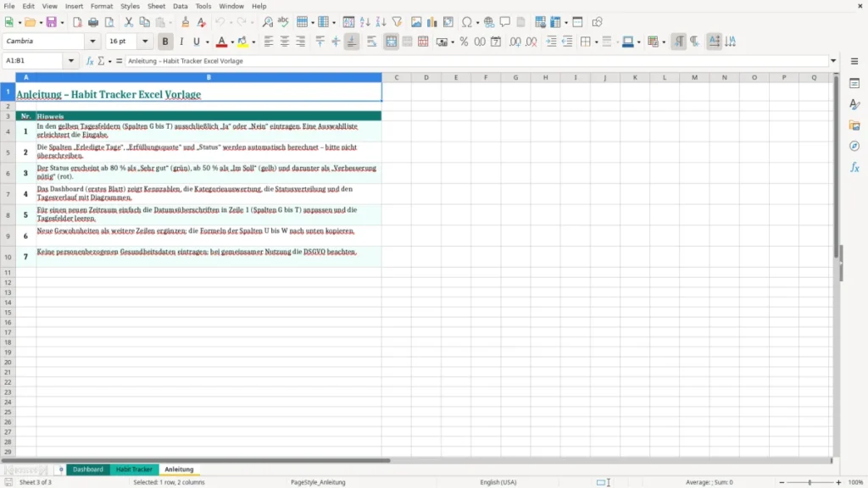Open the sidebar Functions fx icon

point(854,167)
